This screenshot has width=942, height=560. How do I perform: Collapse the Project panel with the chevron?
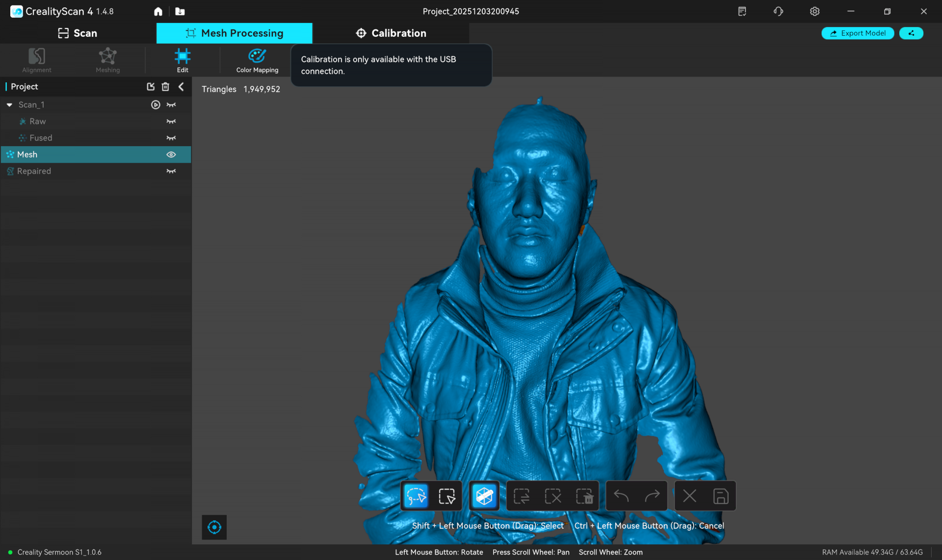pos(181,87)
